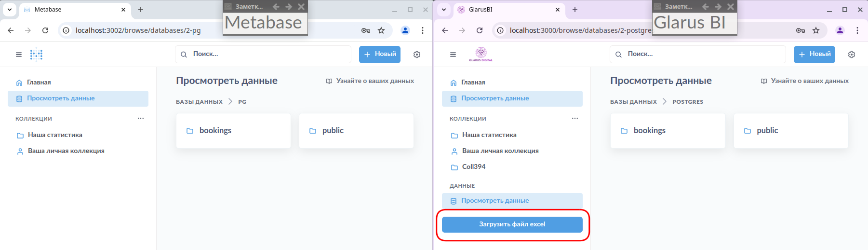This screenshot has height=250, width=868.
Task: Focus the Поиск search field in GlarusBI
Action: 698,55
